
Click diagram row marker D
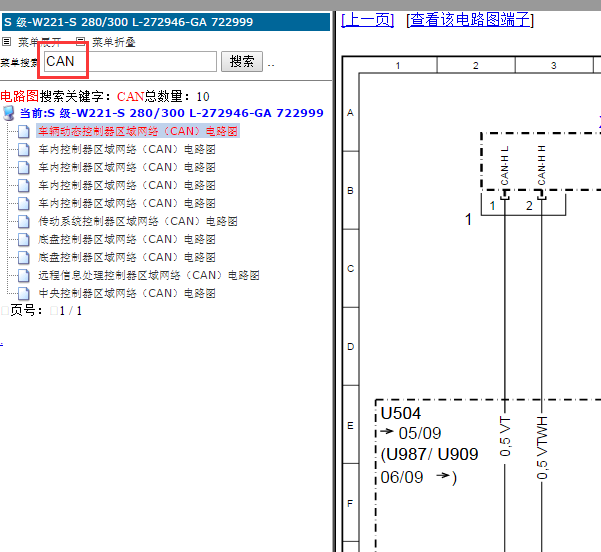pyautogui.click(x=350, y=347)
